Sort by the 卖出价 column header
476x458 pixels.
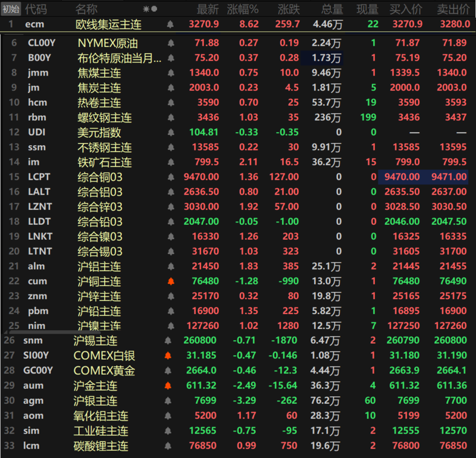pos(453,10)
